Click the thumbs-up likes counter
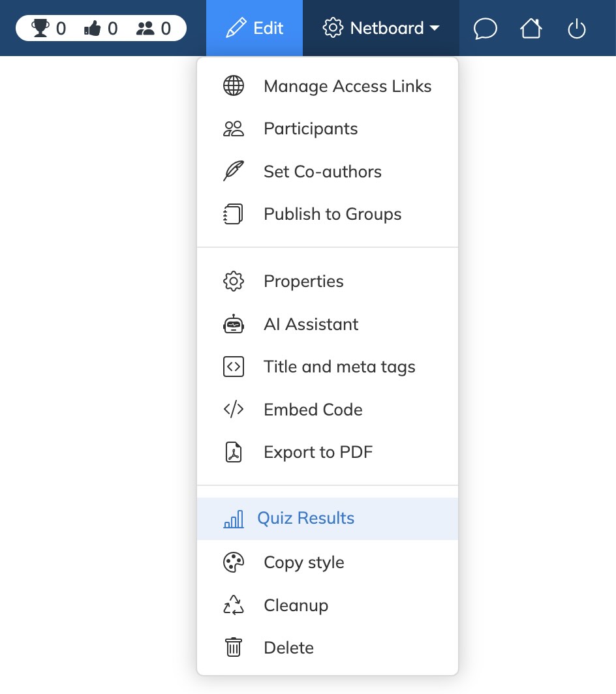The image size is (616, 694). click(x=101, y=28)
